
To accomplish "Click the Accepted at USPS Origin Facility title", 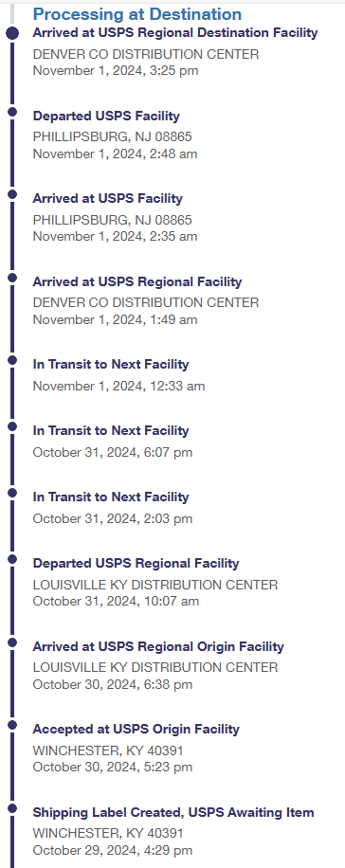I will (x=136, y=729).
